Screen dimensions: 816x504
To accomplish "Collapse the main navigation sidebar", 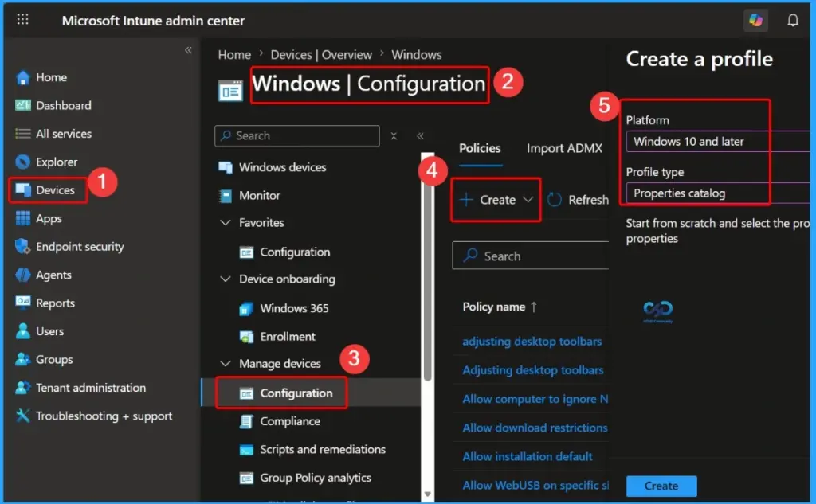I will pyautogui.click(x=188, y=50).
